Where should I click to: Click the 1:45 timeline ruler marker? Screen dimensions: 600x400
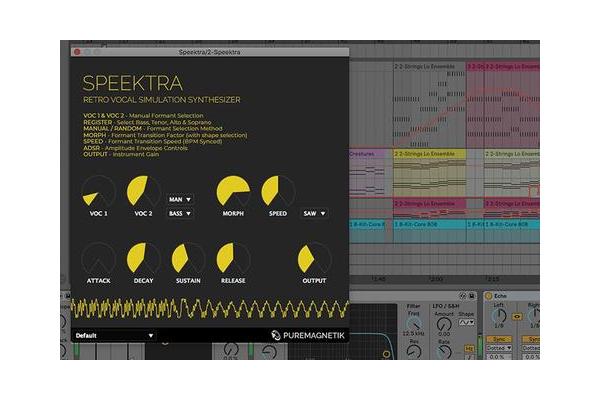tap(378, 279)
